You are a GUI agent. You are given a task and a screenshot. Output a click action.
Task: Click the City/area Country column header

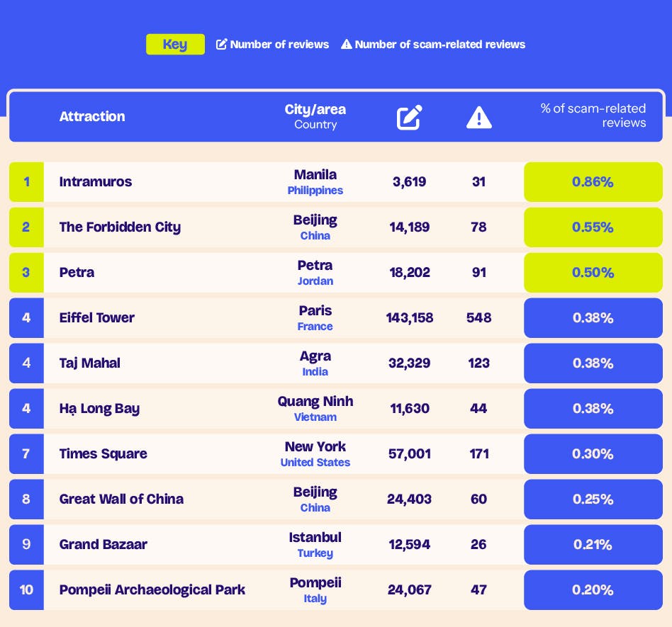coord(315,117)
